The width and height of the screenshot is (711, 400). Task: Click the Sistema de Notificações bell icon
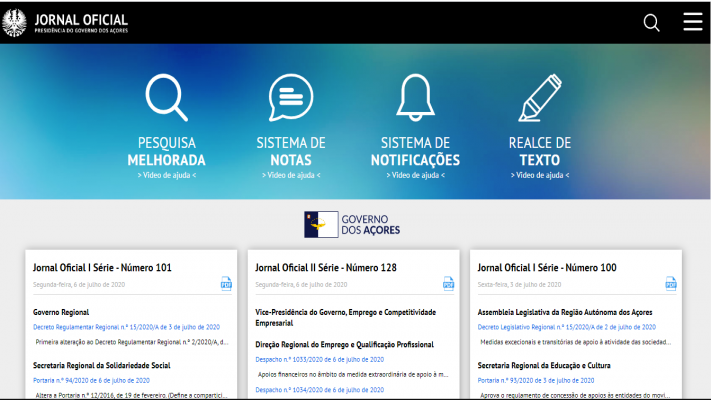[x=415, y=98]
